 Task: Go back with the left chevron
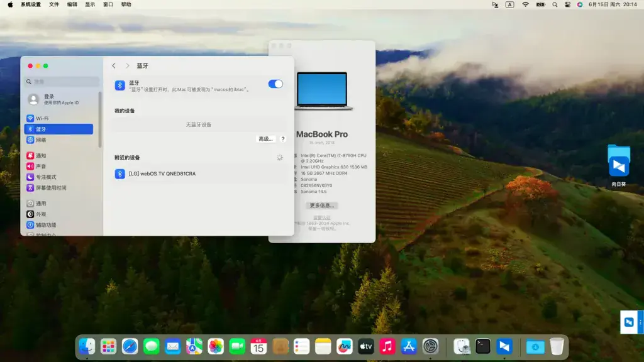point(114,65)
